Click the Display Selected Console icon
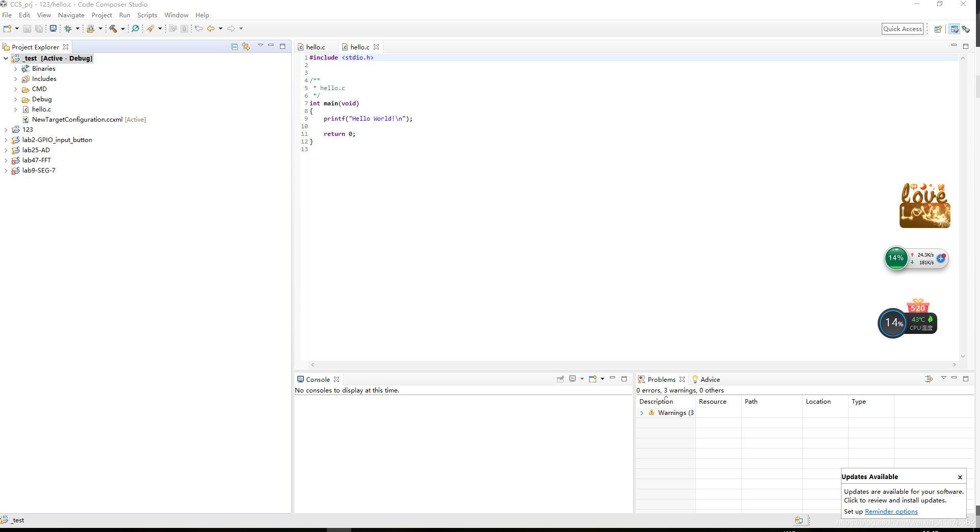980x532 pixels. tap(572, 379)
